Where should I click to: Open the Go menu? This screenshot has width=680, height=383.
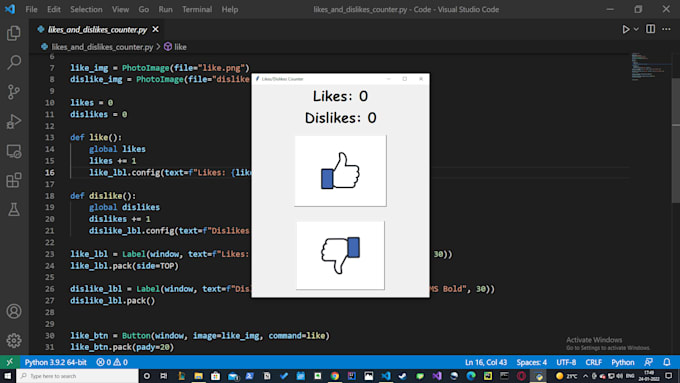pos(144,9)
